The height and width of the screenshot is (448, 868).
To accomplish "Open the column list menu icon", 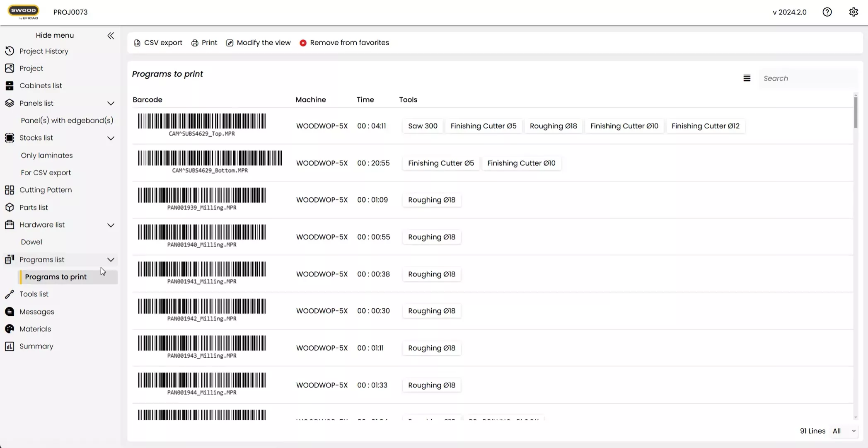I will tap(747, 78).
